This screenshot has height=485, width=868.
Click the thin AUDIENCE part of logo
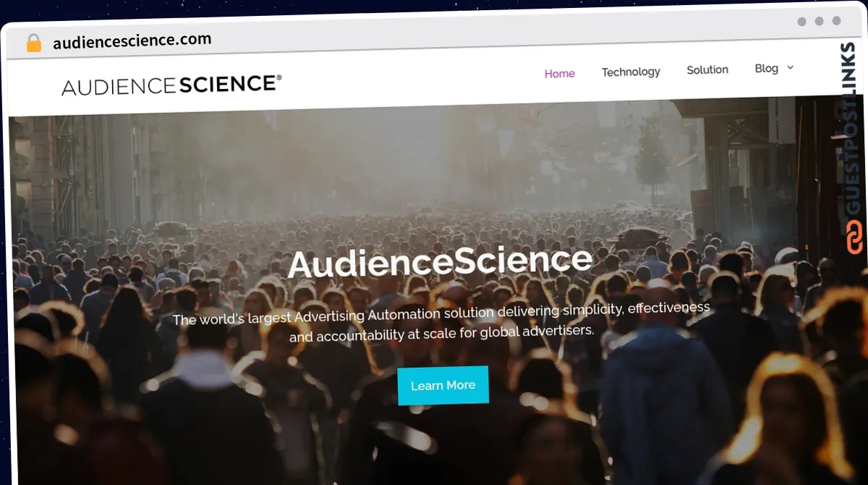coord(119,88)
